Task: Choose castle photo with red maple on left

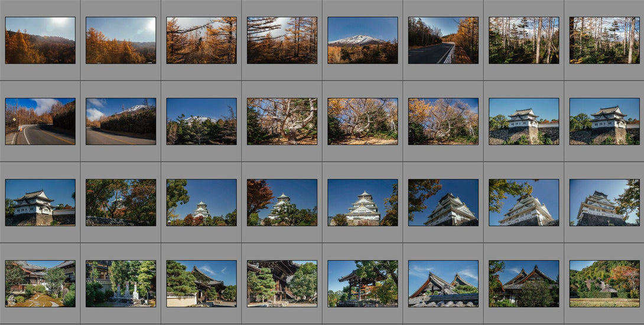Action: [x=282, y=203]
